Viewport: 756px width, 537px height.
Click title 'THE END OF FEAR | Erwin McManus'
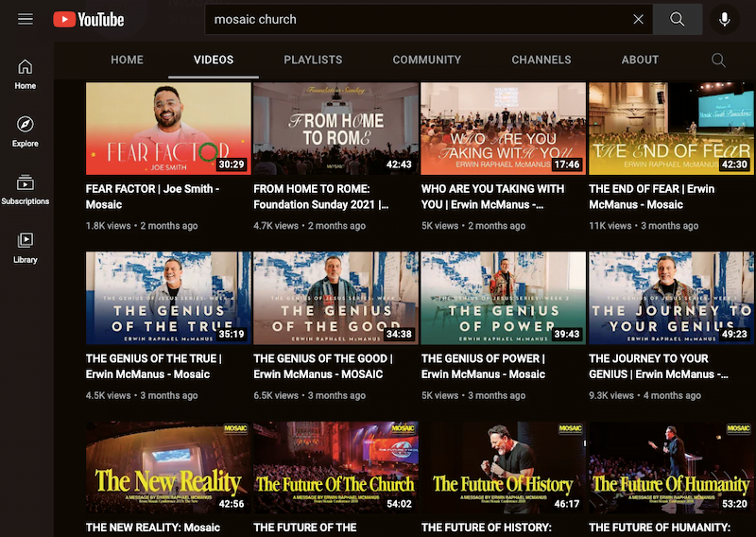click(x=651, y=197)
